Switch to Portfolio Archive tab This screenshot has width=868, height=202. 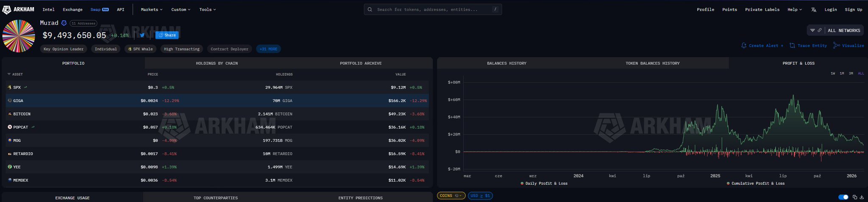tap(361, 63)
